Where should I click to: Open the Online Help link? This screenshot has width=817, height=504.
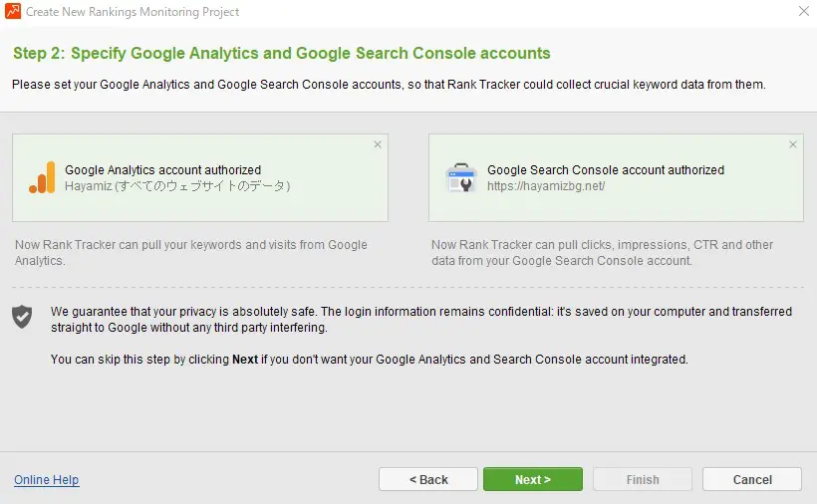(x=47, y=480)
